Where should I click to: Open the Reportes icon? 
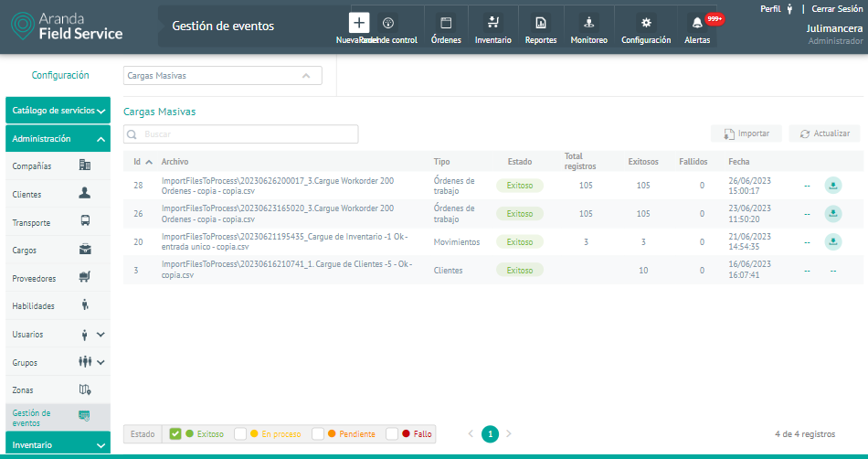point(541,23)
